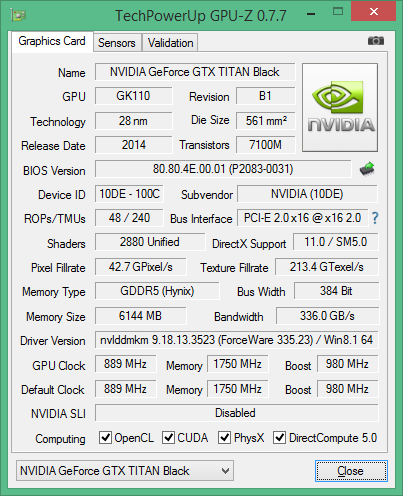Click the Memory Size field 6144 MB
403x496 pixels.
click(x=141, y=316)
